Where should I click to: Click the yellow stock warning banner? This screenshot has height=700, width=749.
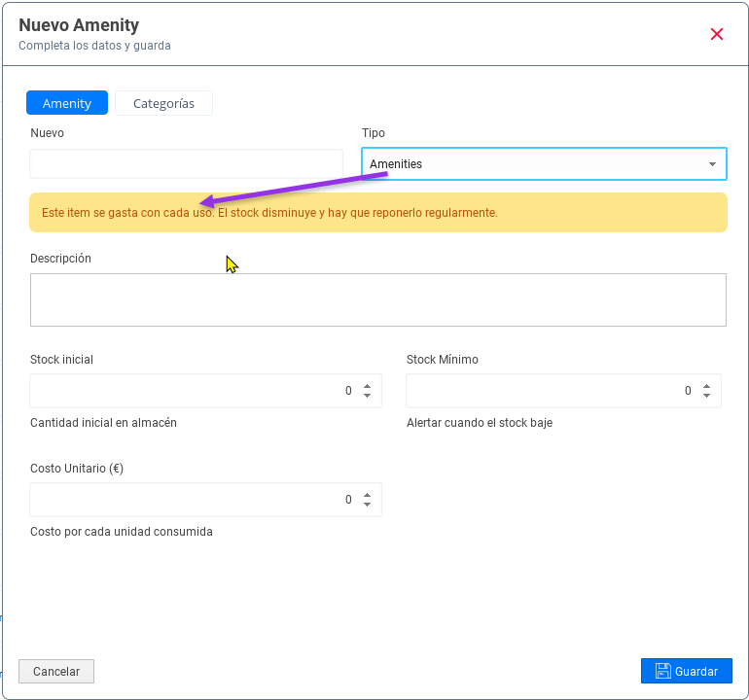pos(377,212)
